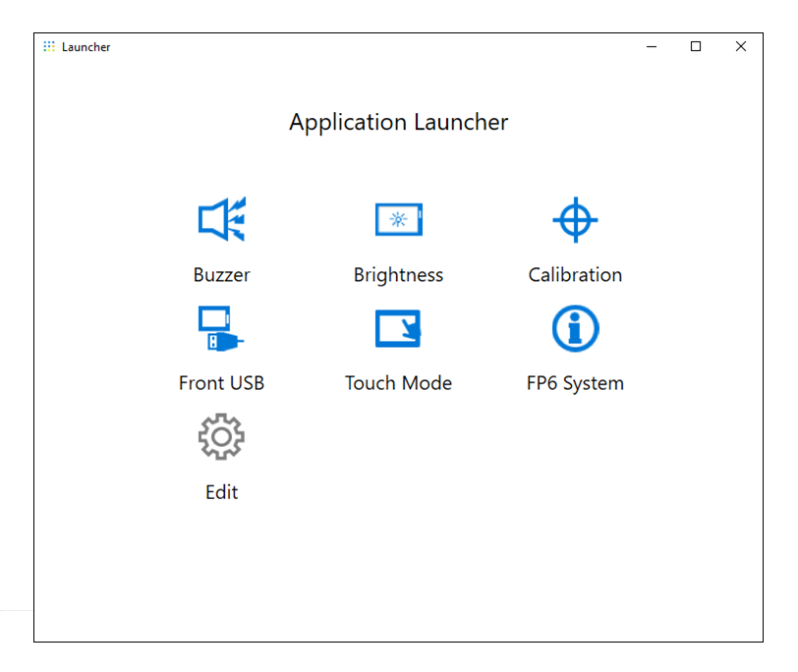
Task: Open the Edit gear icon
Action: [x=221, y=437]
